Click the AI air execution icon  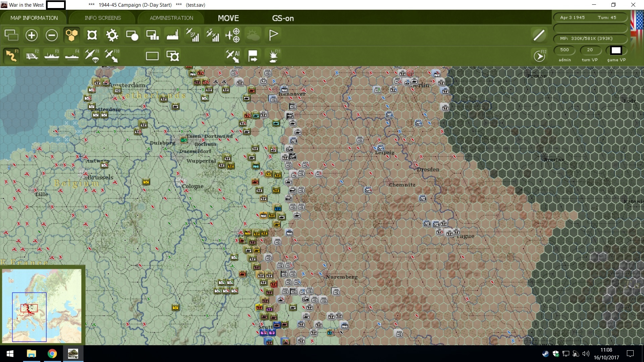(233, 56)
